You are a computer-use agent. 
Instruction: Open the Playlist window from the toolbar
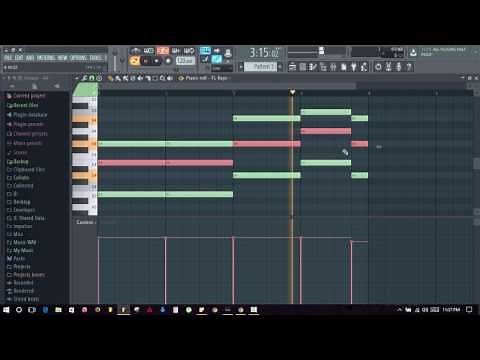[292, 67]
